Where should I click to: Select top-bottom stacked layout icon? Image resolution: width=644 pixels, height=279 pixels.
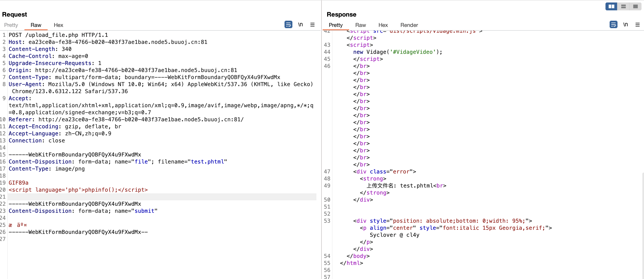coord(623,6)
